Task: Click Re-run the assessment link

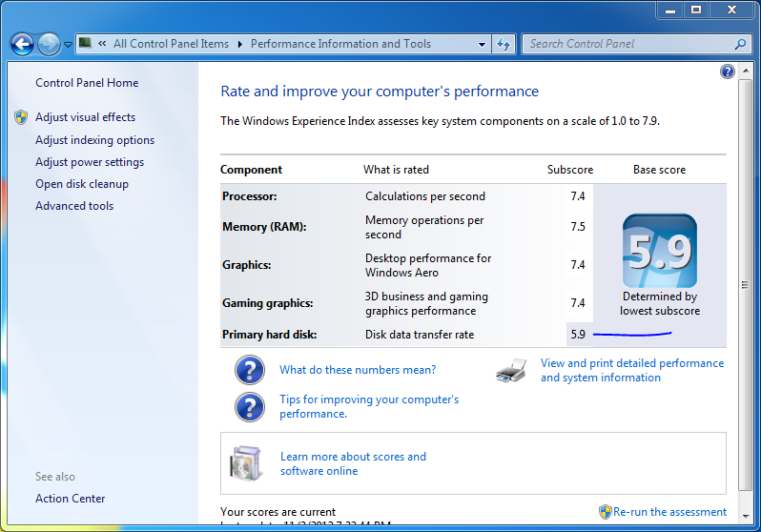Action: (x=669, y=512)
